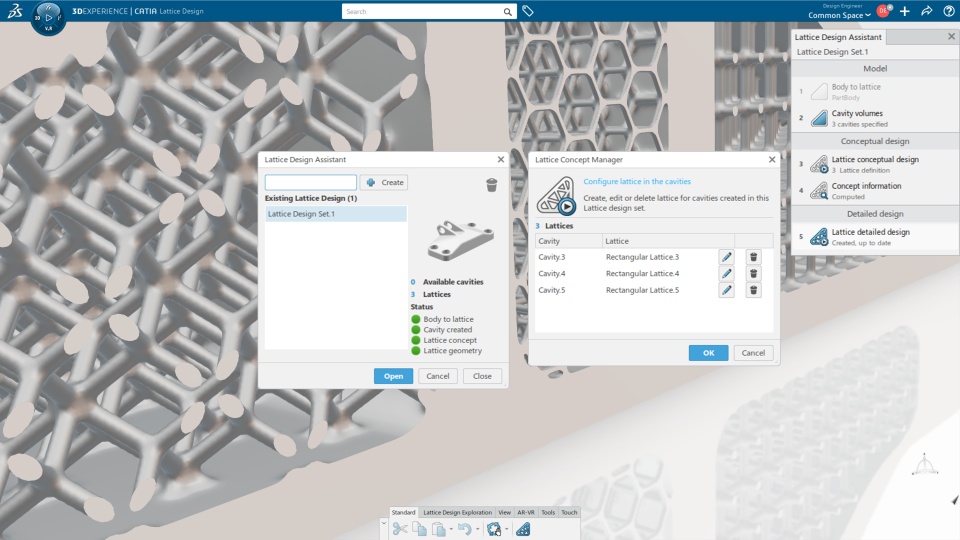Click the Configure lattice in the cavities link
This screenshot has height=540, width=960.
[637, 181]
